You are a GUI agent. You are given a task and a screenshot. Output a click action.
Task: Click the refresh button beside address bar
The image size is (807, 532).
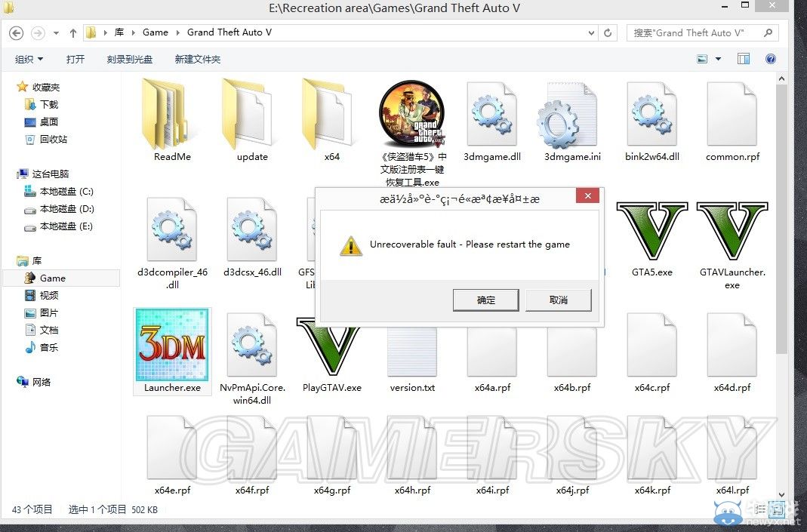(608, 33)
